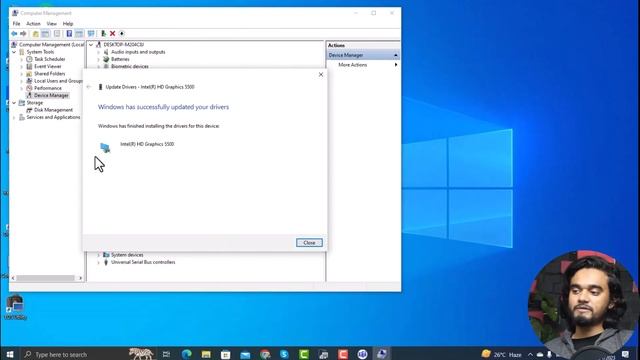Select Event Viewer in the tree

tap(48, 66)
